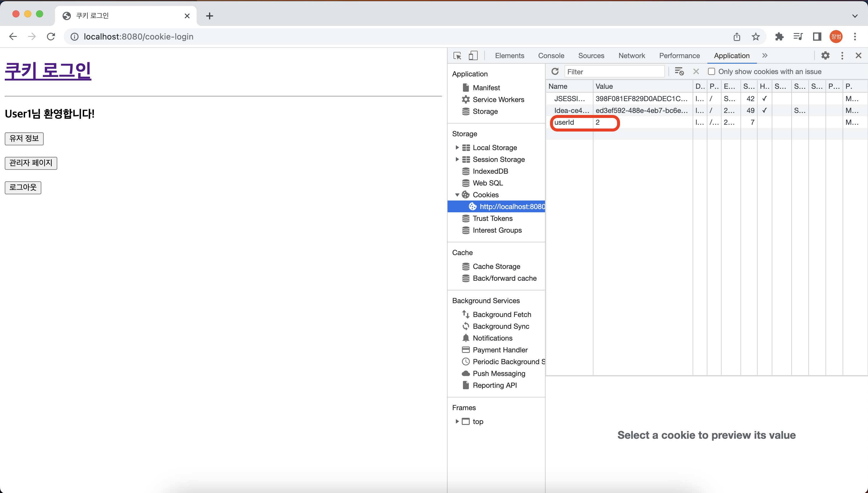
Task: Expand the Local Storage tree item
Action: click(x=457, y=148)
